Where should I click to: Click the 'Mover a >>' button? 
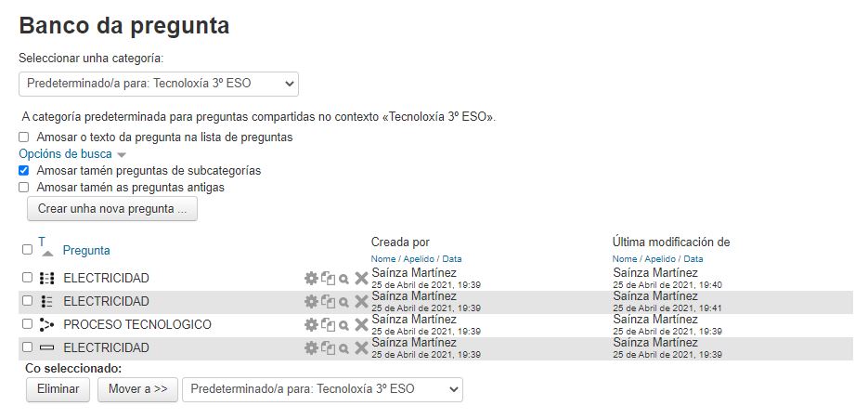[x=137, y=389]
